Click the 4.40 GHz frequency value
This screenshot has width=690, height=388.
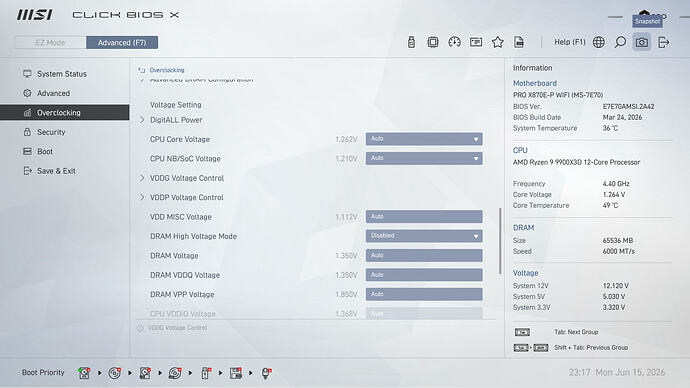click(x=616, y=184)
